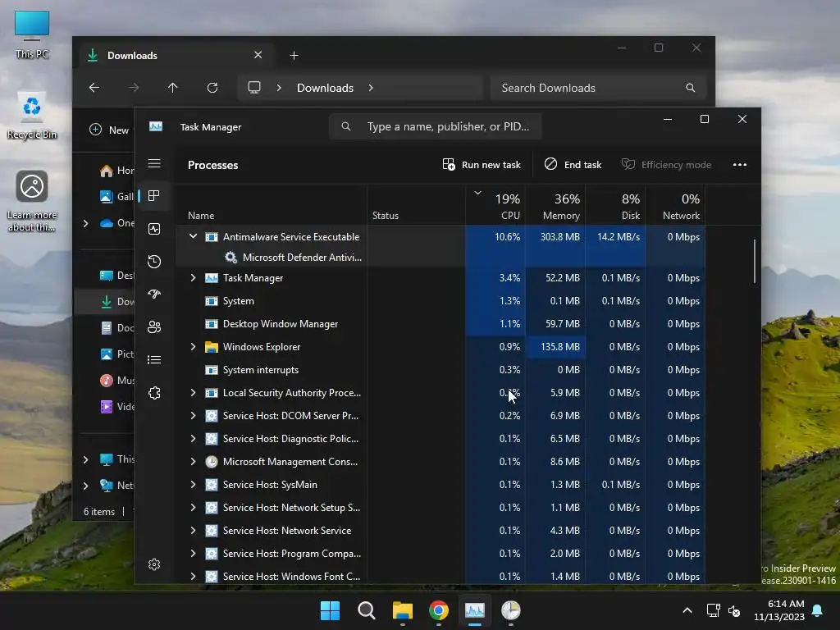Click the Downloads breadcrumb in Explorer address bar
This screenshot has width=840, height=630.
[325, 88]
